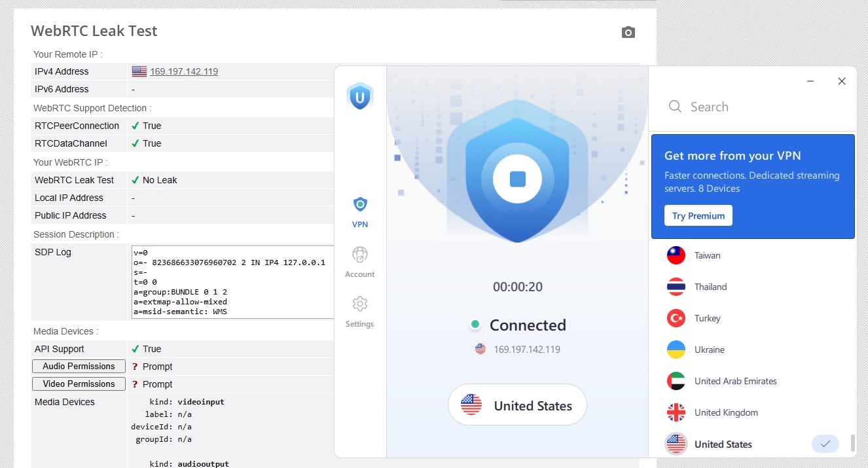
Task: Click the 00:00:20 connection timer
Action: coord(518,287)
